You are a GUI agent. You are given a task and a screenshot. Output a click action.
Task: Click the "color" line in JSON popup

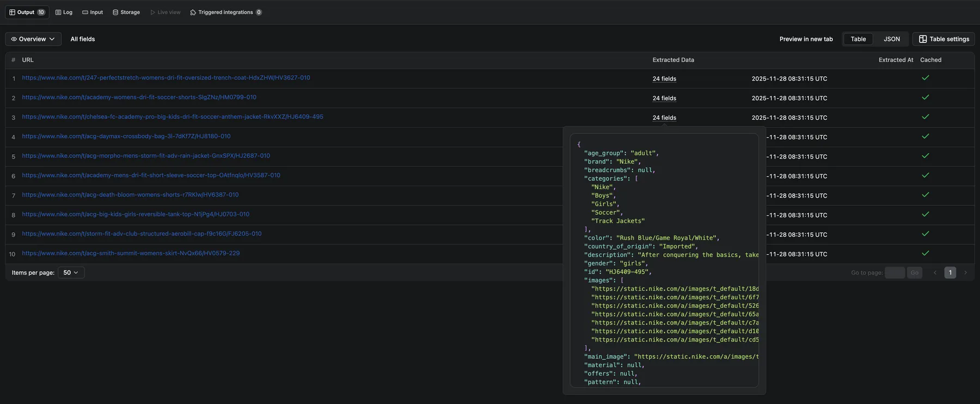click(652, 238)
